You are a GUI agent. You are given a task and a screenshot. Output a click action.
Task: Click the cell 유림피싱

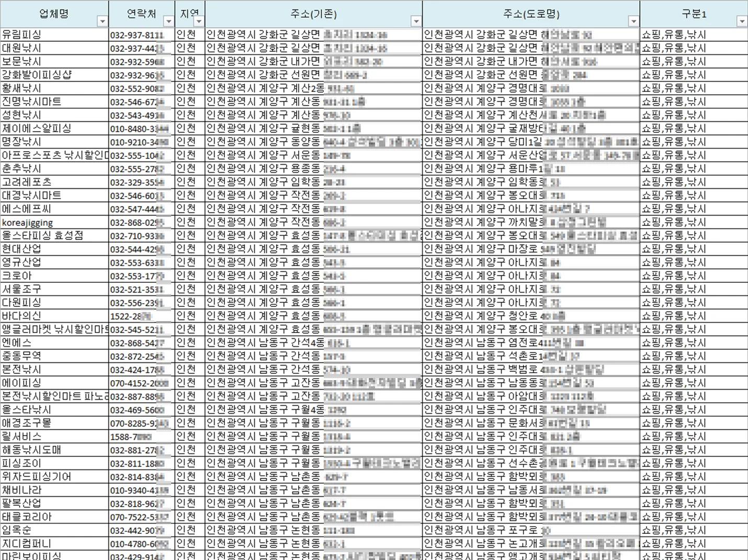click(54, 35)
